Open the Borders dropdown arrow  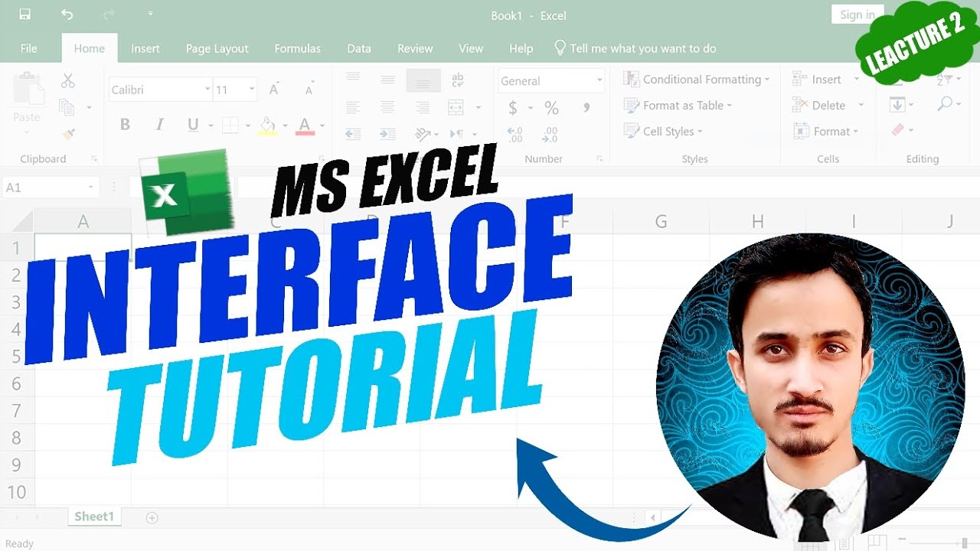tap(247, 126)
